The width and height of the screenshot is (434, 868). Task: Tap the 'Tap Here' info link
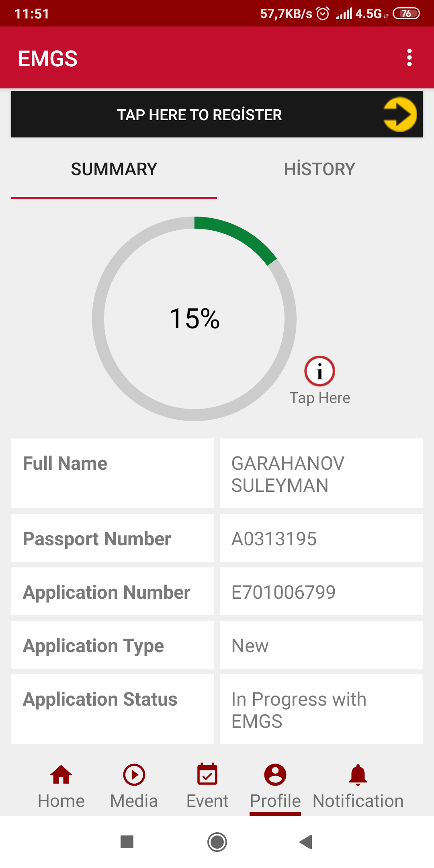[320, 398]
